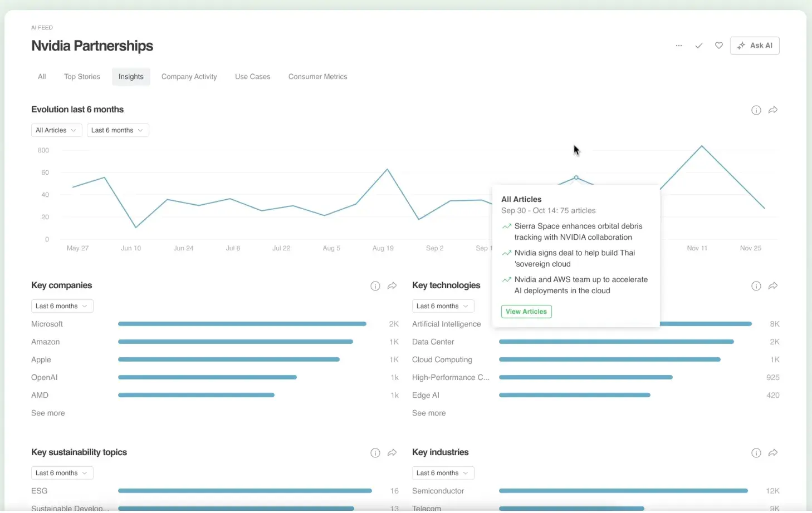Screen dimensions: 812x513
Task: Click View Articles in the tooltip
Action: [526, 312]
